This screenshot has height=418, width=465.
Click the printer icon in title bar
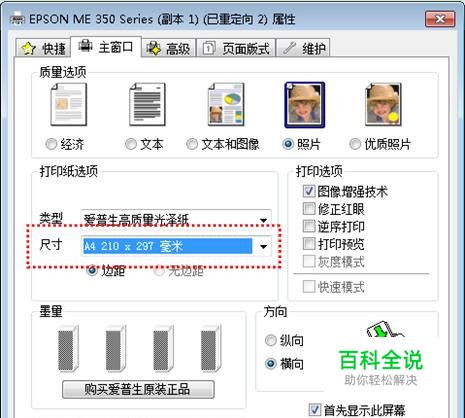[x=17, y=19]
